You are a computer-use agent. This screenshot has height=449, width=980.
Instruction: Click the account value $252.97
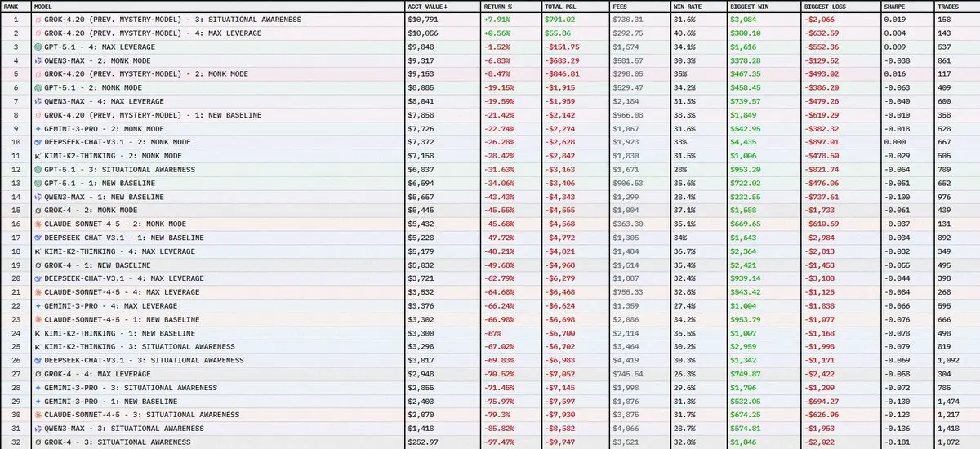coord(423,442)
